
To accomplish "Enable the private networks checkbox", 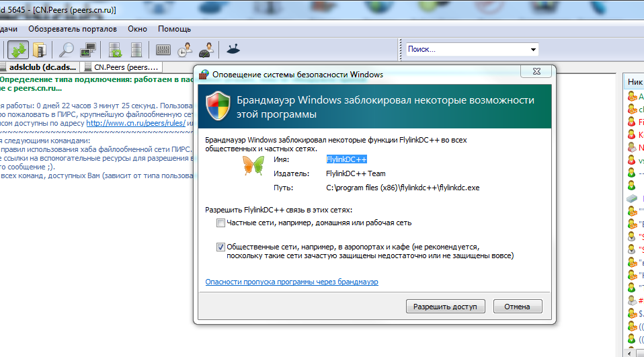I will coord(221,223).
